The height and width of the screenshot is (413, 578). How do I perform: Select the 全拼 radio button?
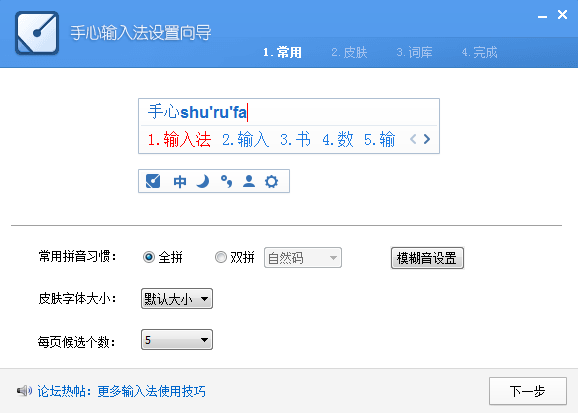[x=149, y=257]
